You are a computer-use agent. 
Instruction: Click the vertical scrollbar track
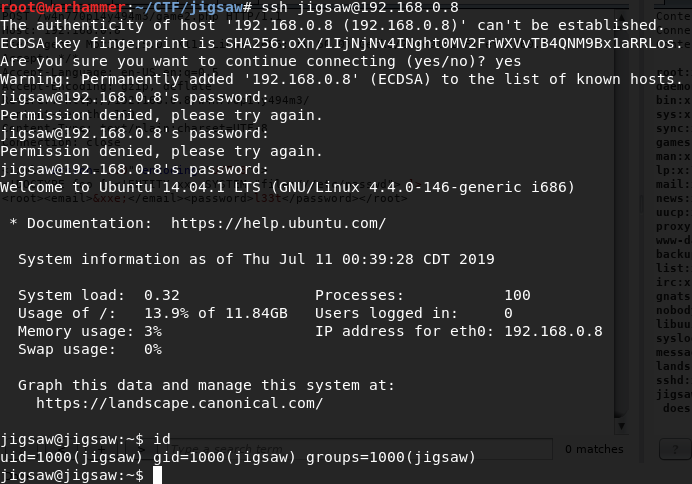621,221
